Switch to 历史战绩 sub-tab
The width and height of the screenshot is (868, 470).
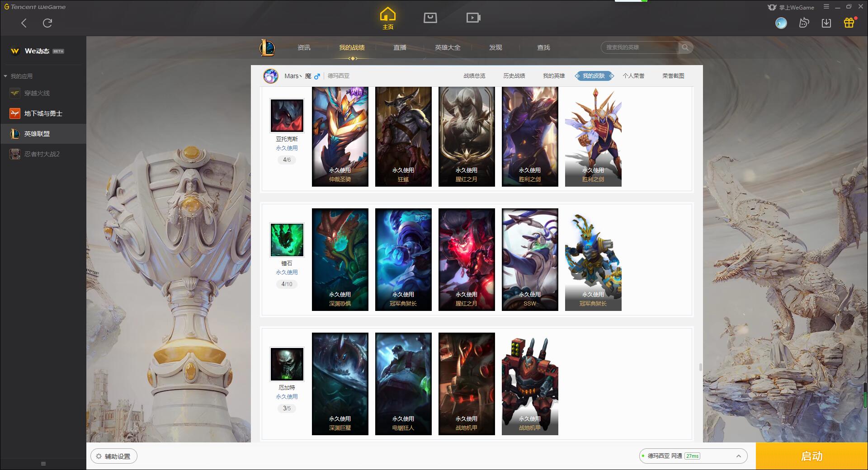[514, 76]
